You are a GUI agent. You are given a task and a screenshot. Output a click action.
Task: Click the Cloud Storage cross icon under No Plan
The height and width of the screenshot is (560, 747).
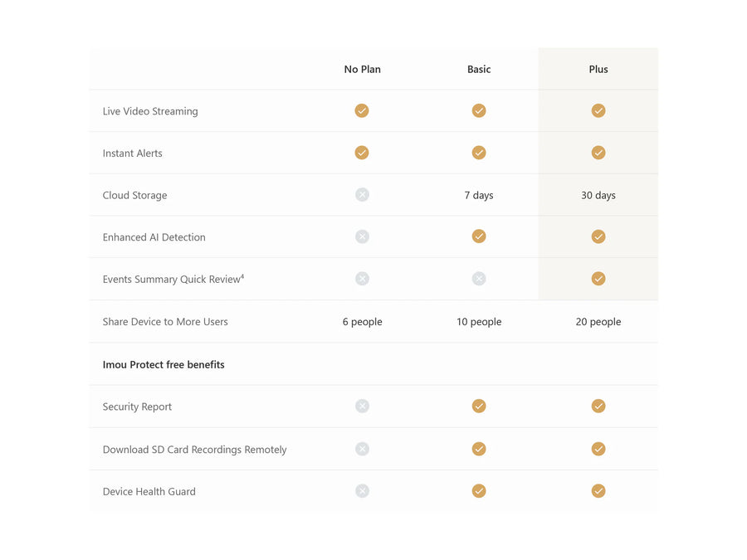362,195
